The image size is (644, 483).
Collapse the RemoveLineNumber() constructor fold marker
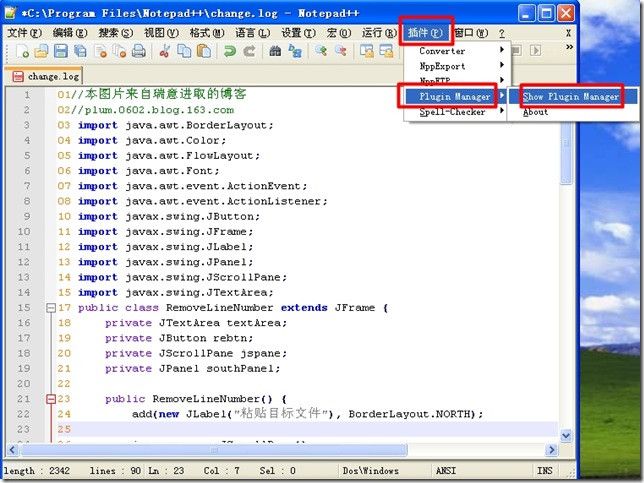click(51, 399)
